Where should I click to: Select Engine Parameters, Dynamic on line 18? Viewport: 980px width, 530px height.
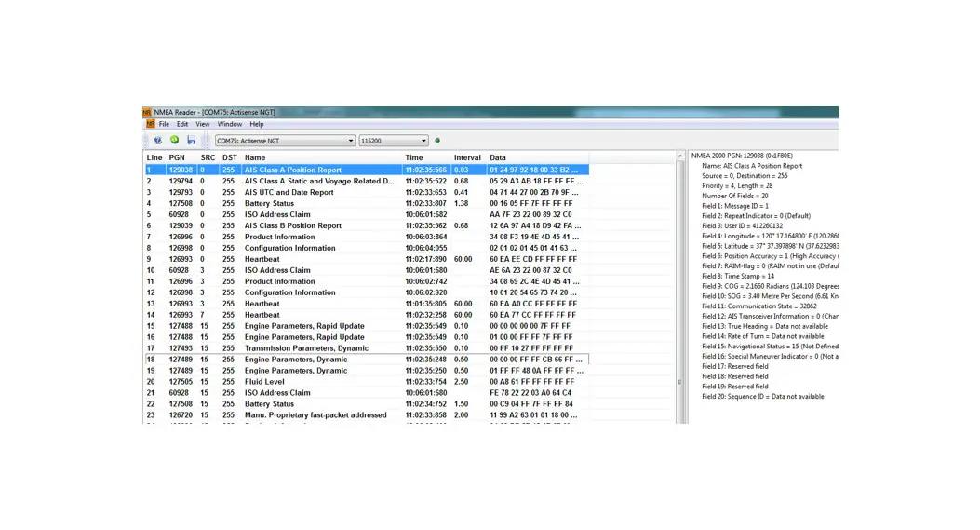point(367,360)
